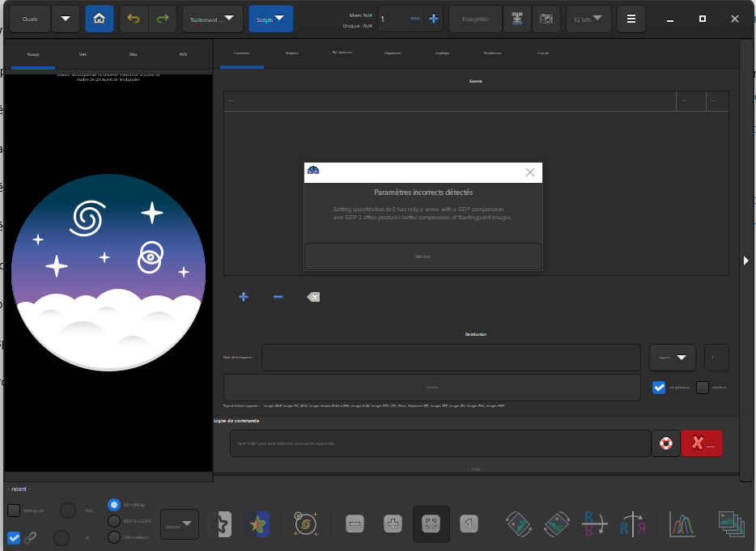
Task: Open the Scripts dropdown menu
Action: (x=271, y=19)
